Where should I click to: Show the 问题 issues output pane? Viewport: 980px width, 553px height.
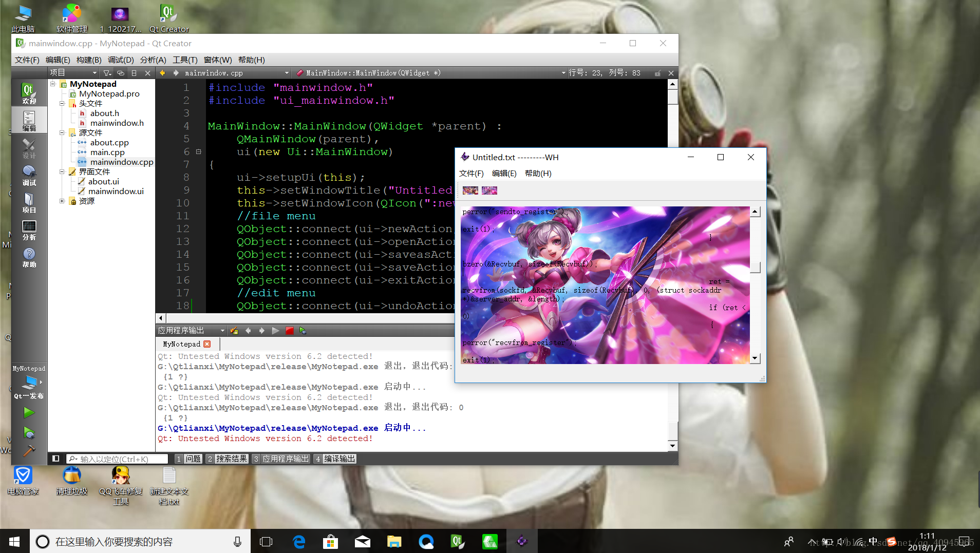(189, 459)
